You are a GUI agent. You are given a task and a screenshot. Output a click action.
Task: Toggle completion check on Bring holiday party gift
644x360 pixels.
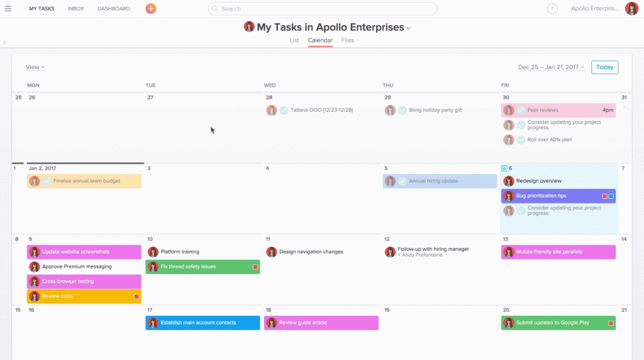(402, 110)
